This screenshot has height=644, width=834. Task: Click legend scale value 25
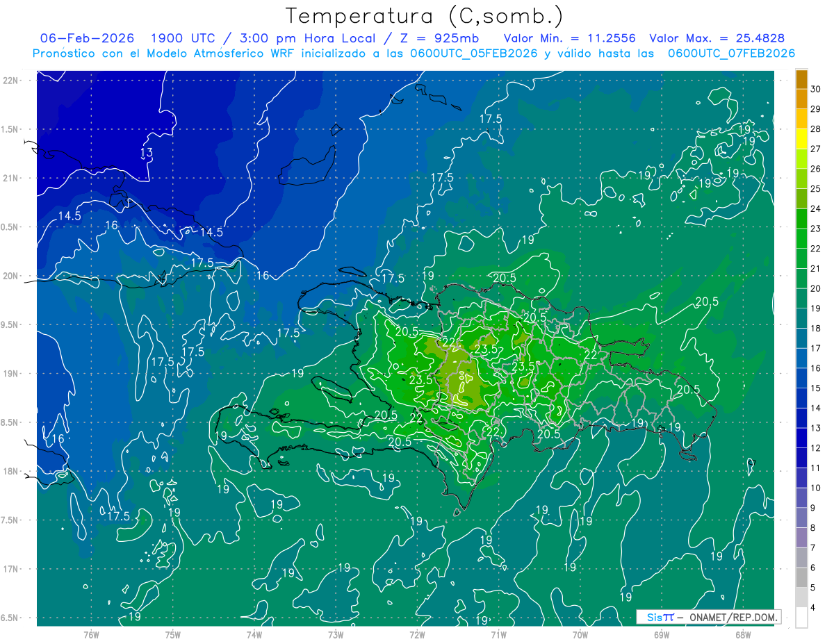coord(816,188)
